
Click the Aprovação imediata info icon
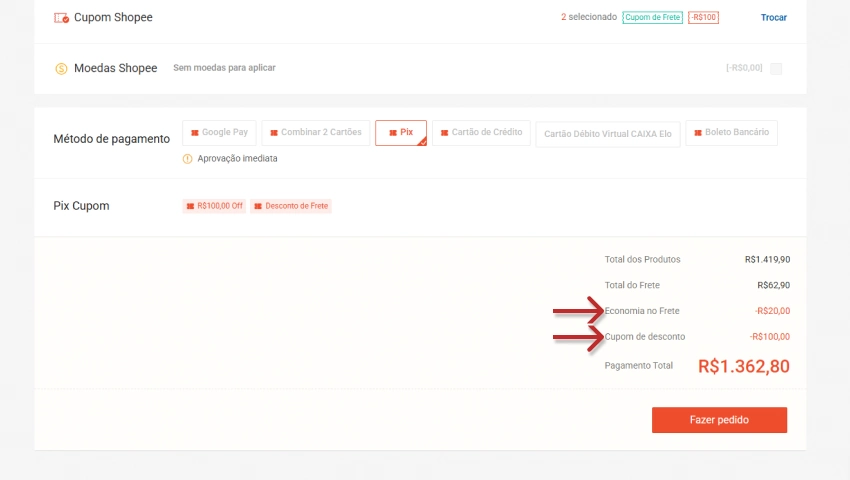188,159
